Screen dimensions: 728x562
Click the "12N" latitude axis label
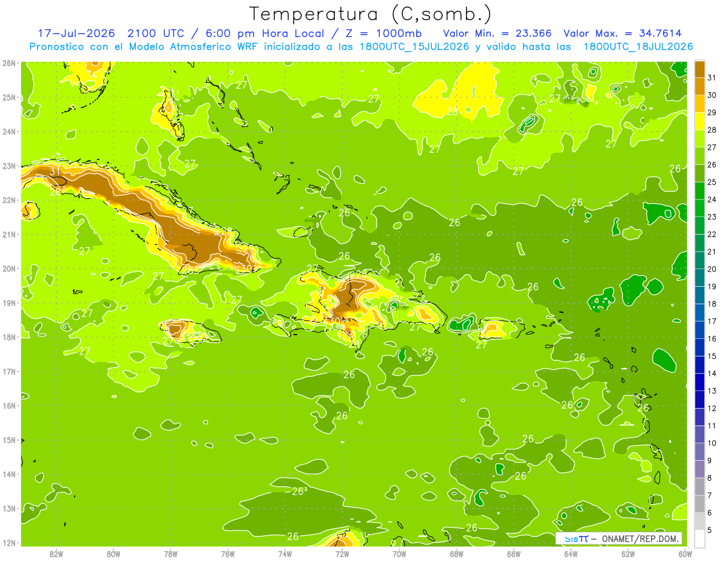9,543
